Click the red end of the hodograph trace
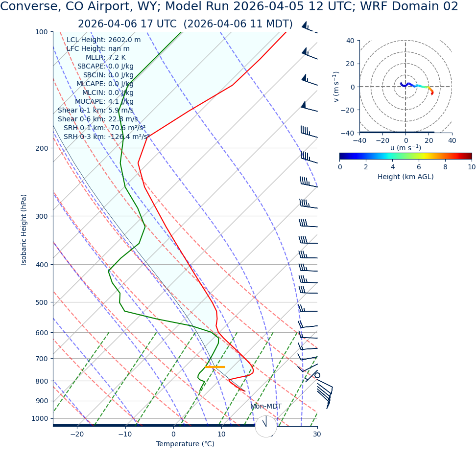Viewport: 476px width, 458px height. tap(432, 93)
